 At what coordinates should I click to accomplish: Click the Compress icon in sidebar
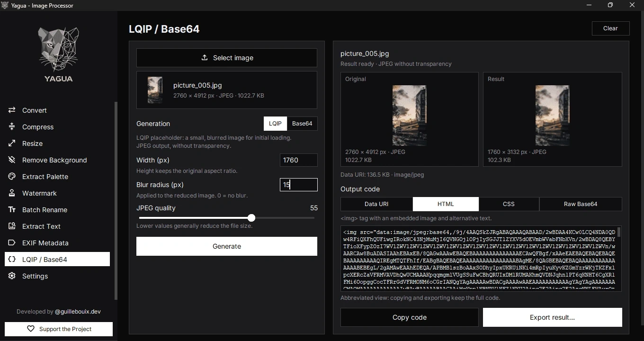point(12,127)
